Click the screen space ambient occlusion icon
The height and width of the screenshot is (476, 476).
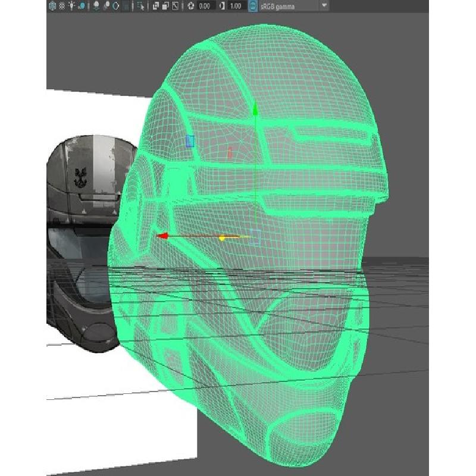[x=96, y=6]
